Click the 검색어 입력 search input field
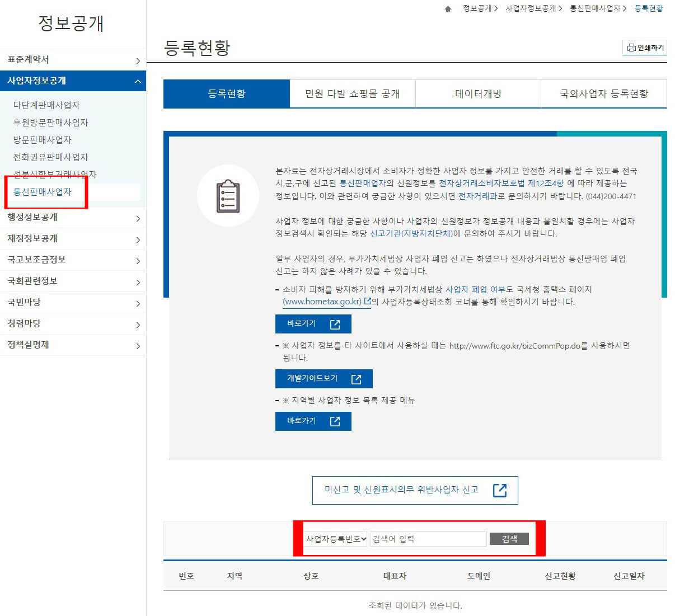 [x=428, y=538]
